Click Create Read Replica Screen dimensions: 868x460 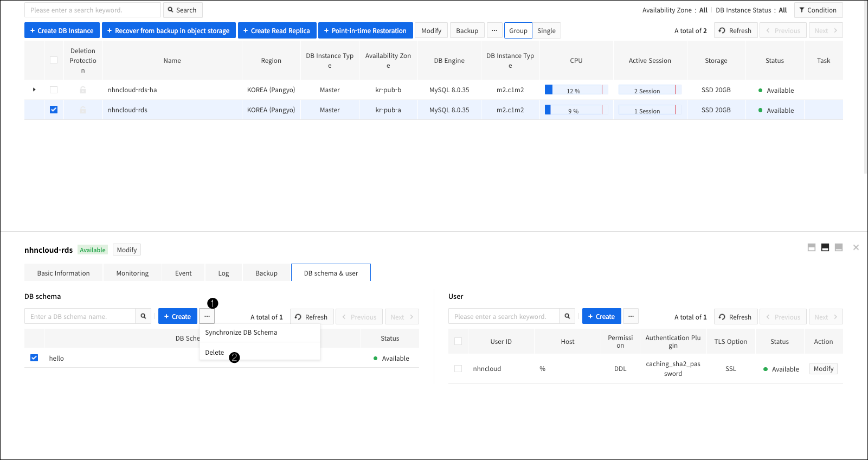pyautogui.click(x=277, y=30)
